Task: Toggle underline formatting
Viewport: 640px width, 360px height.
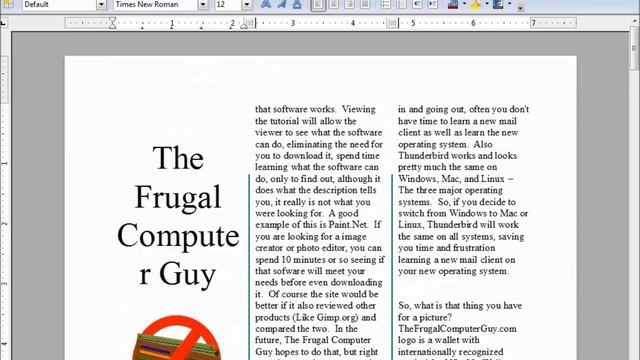Action: point(297,4)
